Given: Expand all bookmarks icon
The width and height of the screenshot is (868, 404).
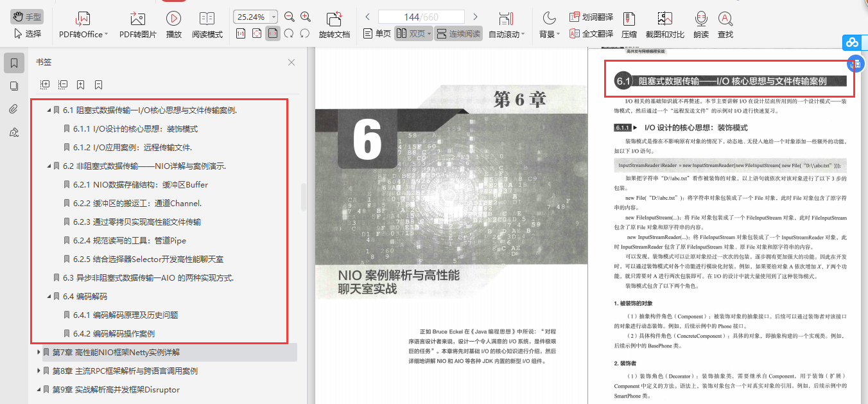Looking at the screenshot, I should pos(45,84).
